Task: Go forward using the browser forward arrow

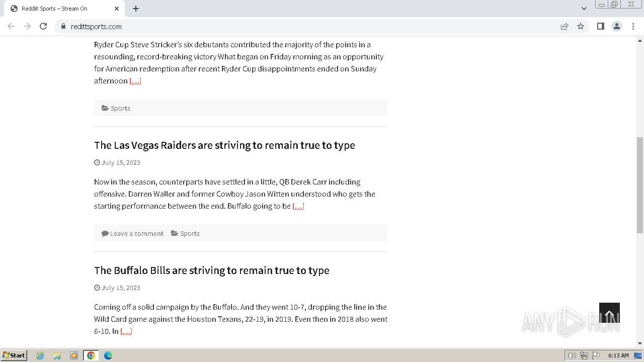Action: 27,26
